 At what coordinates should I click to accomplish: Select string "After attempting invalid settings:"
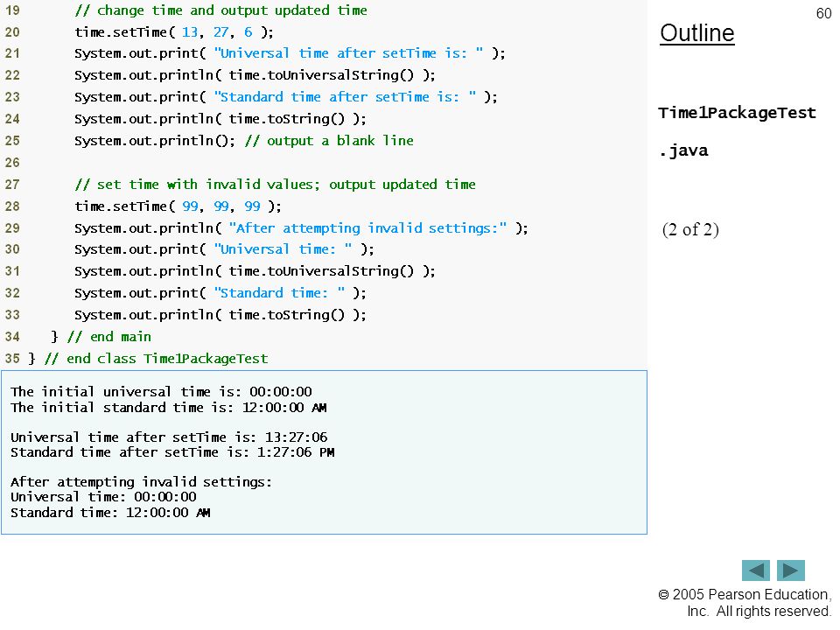[367, 228]
